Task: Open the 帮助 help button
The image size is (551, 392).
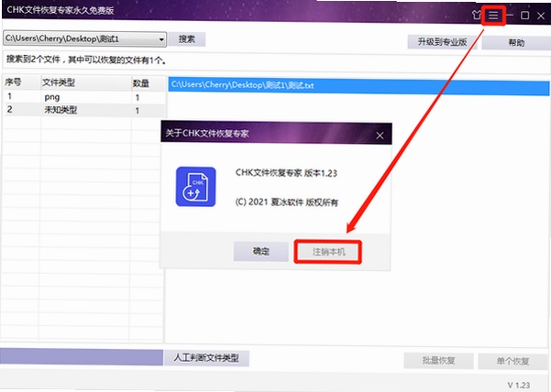Action: (516, 43)
